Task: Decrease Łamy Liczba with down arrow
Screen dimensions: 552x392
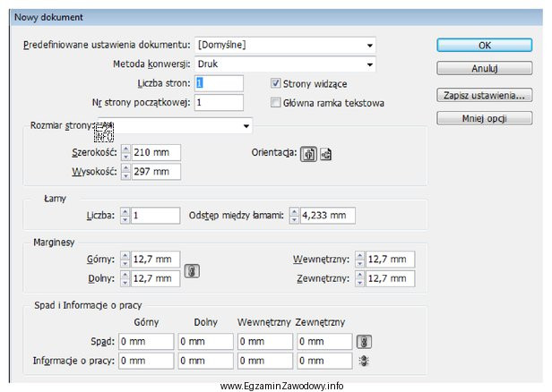Action: (125, 219)
